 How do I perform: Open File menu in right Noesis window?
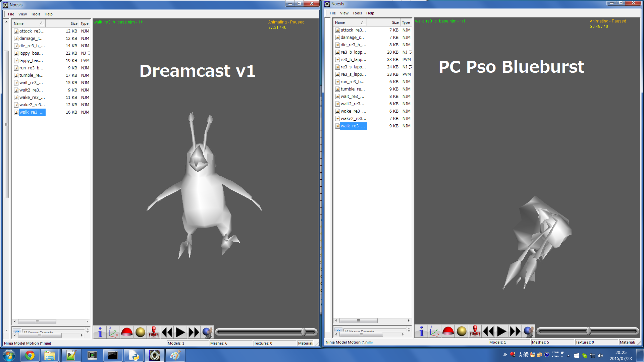(x=333, y=13)
